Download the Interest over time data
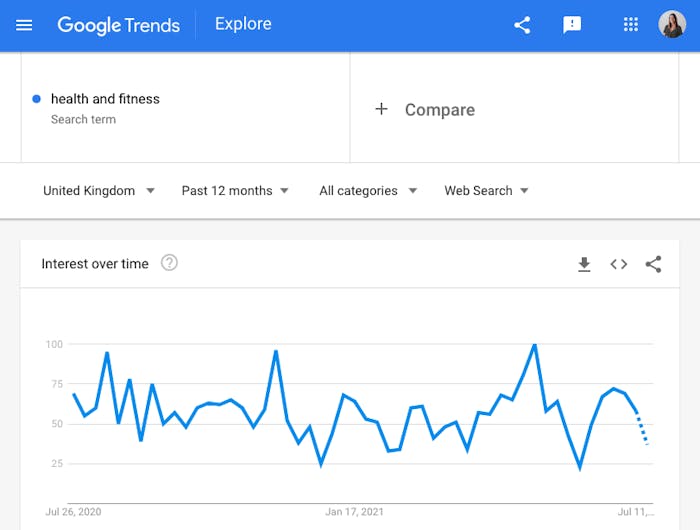The width and height of the screenshot is (700, 530). (584, 264)
